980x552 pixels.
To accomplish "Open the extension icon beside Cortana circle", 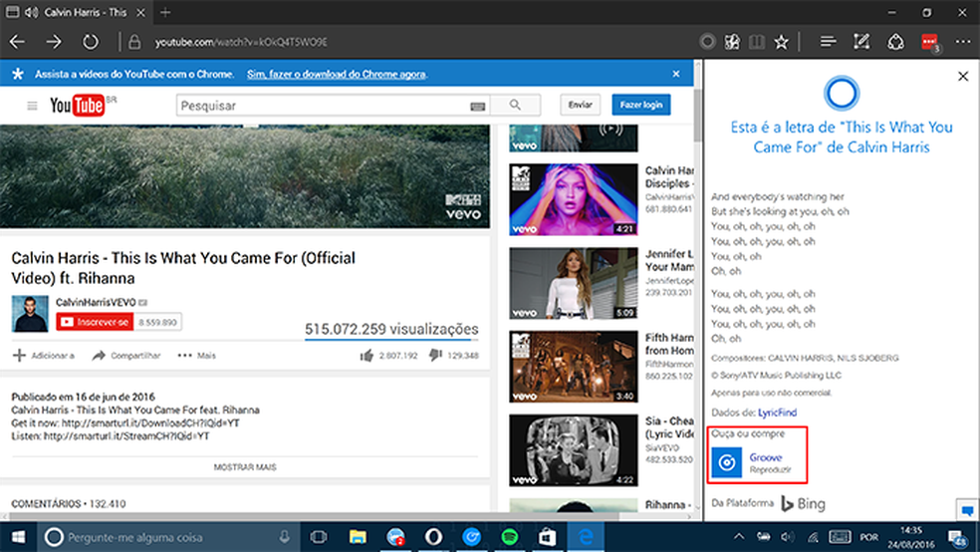I will tap(732, 42).
